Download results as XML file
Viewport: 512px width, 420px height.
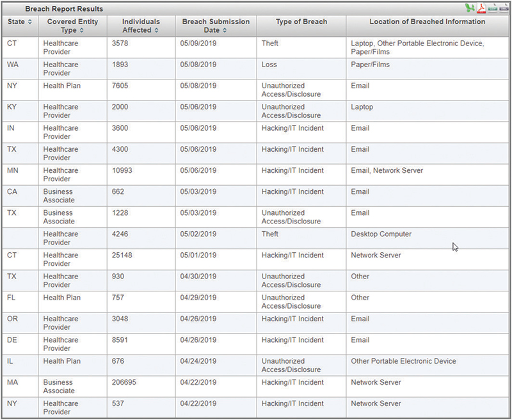[504, 8]
